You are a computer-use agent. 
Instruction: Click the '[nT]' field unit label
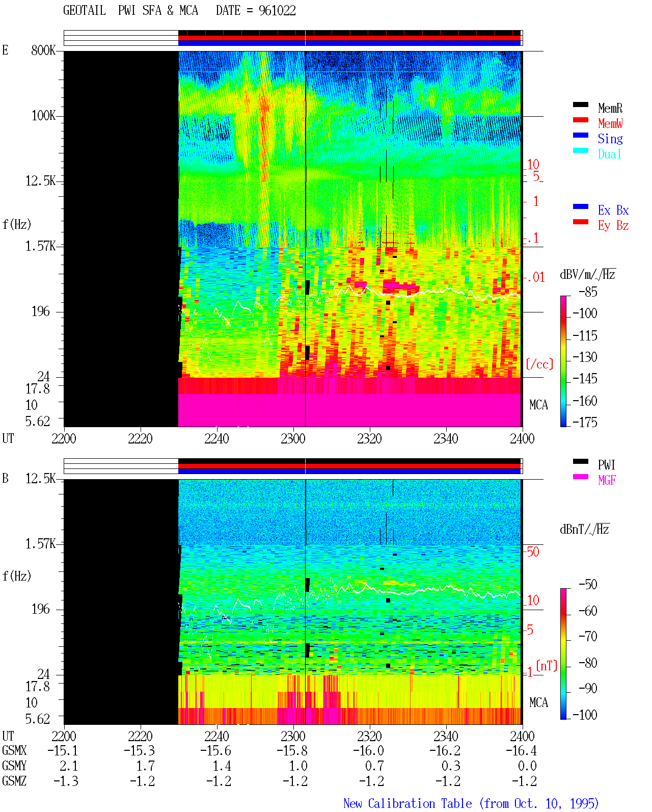[x=547, y=666]
